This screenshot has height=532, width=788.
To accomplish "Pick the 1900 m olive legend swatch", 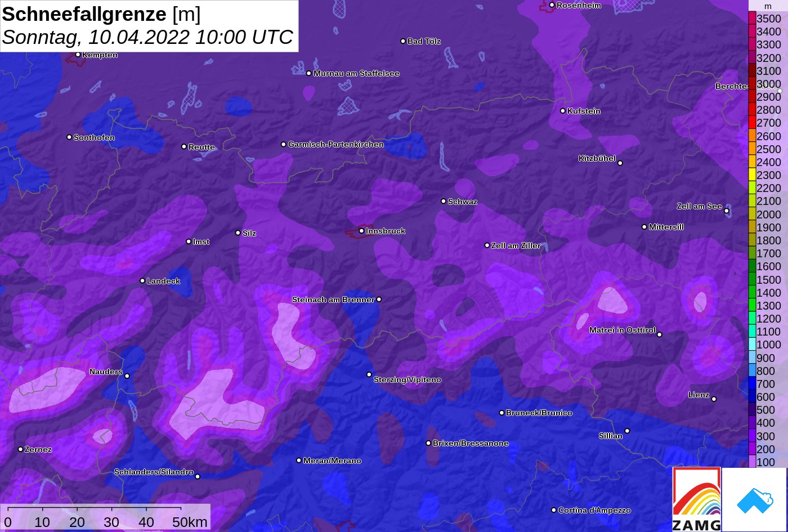I will click(752, 227).
